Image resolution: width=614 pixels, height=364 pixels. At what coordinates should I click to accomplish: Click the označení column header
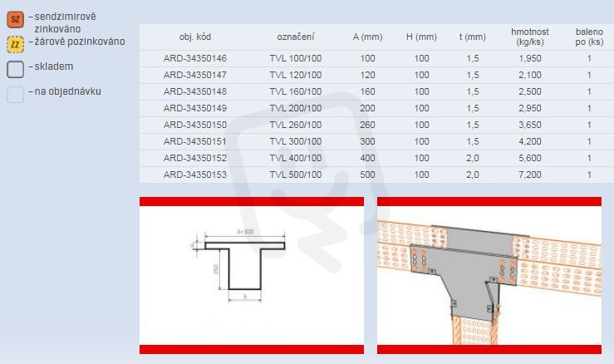(x=296, y=37)
